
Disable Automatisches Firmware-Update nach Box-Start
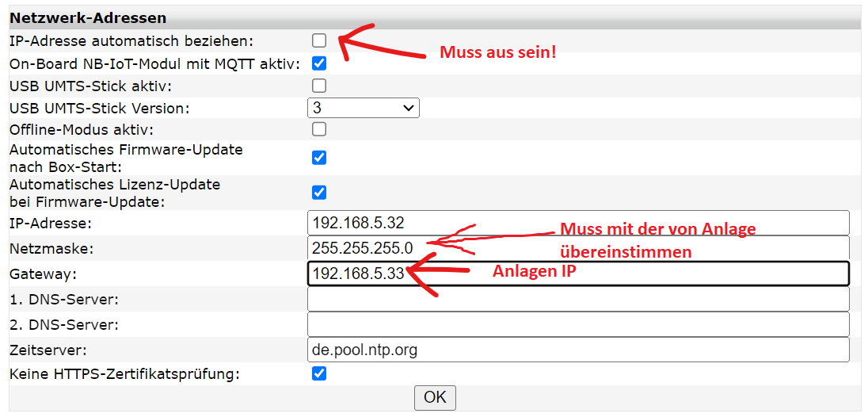click(319, 158)
